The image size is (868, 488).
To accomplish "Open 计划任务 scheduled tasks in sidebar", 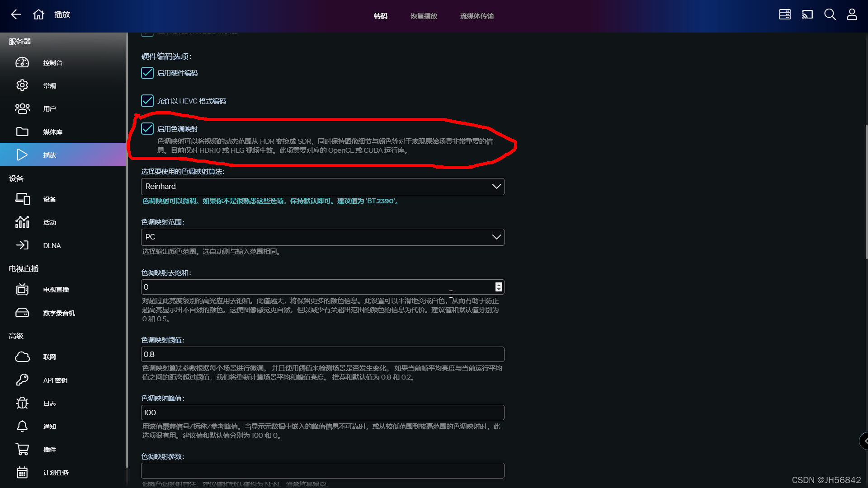I will [x=56, y=473].
